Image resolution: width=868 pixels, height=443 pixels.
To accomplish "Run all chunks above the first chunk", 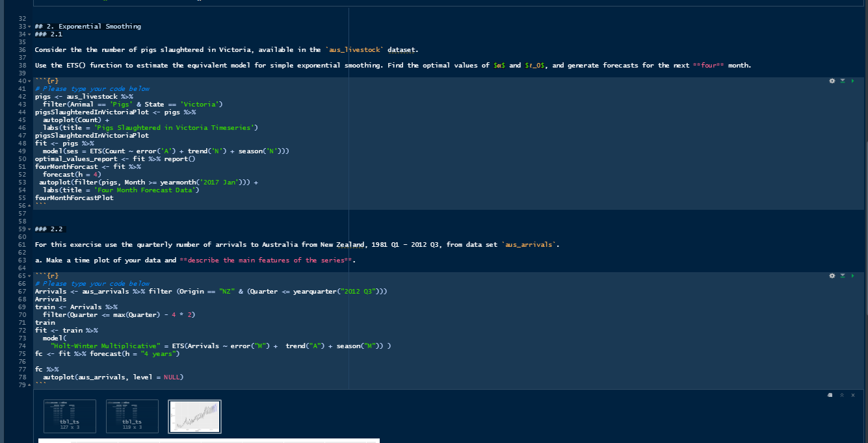I will point(842,81).
